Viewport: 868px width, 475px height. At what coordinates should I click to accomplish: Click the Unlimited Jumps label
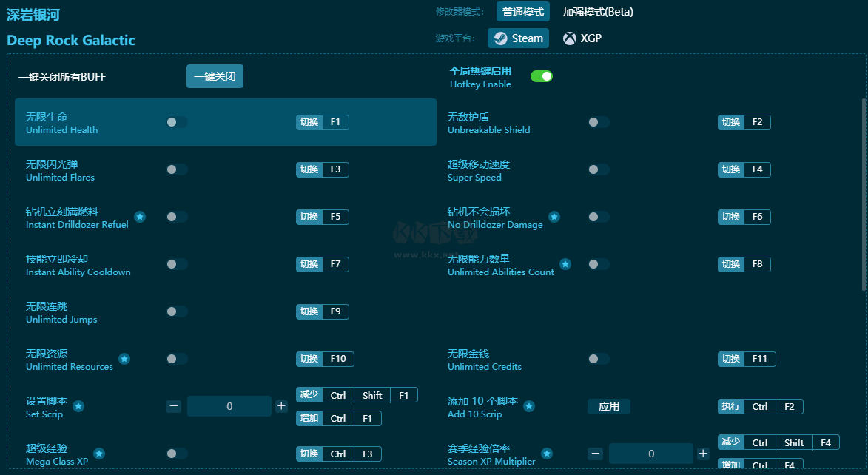tap(61, 320)
